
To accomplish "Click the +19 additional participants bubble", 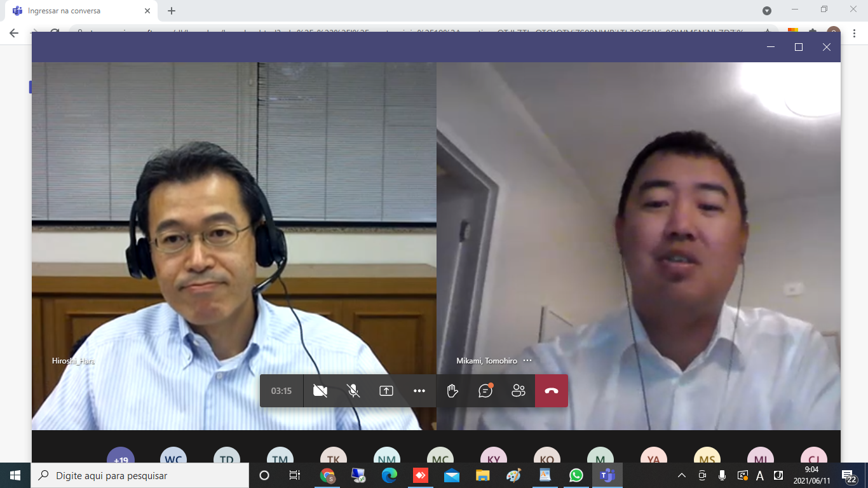I will (x=121, y=459).
